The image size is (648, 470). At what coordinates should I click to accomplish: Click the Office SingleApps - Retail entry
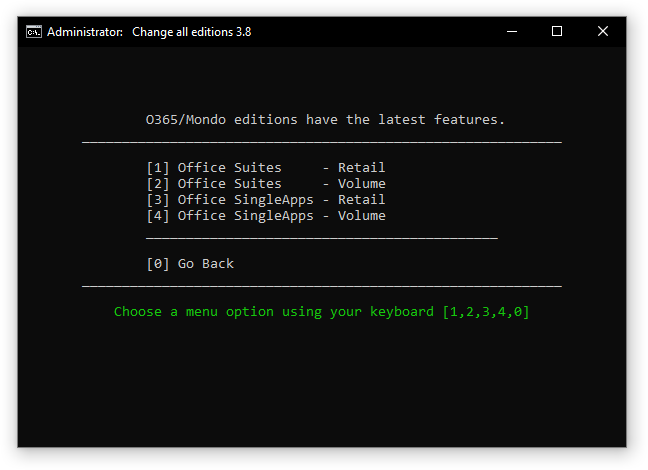click(x=265, y=200)
